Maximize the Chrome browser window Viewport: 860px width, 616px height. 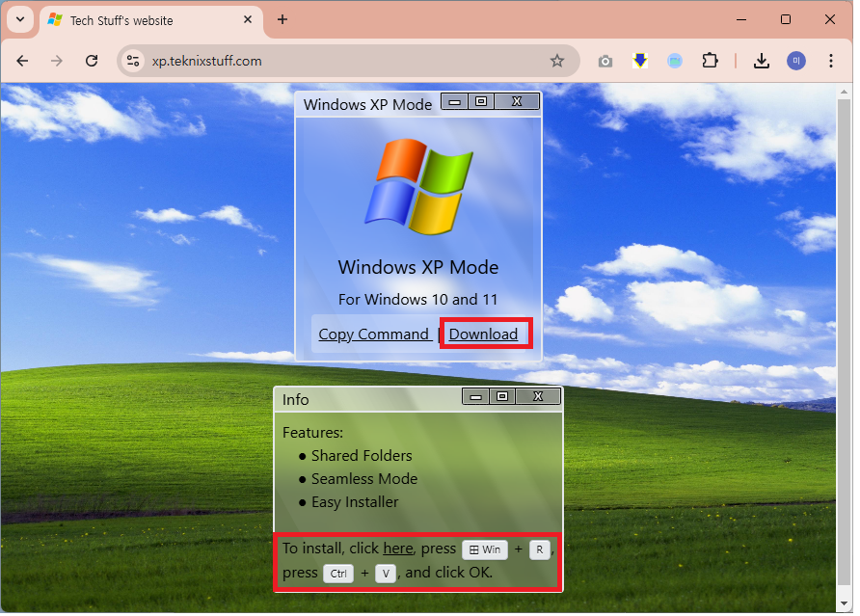786,19
